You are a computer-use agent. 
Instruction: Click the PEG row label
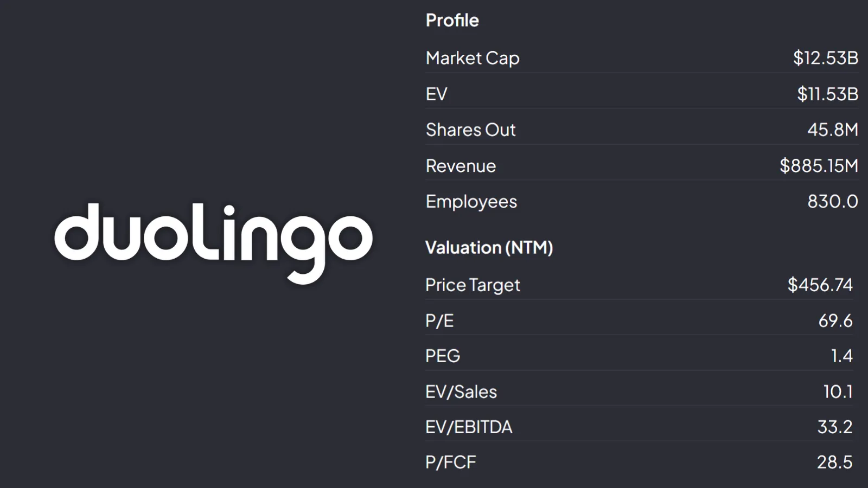443,356
